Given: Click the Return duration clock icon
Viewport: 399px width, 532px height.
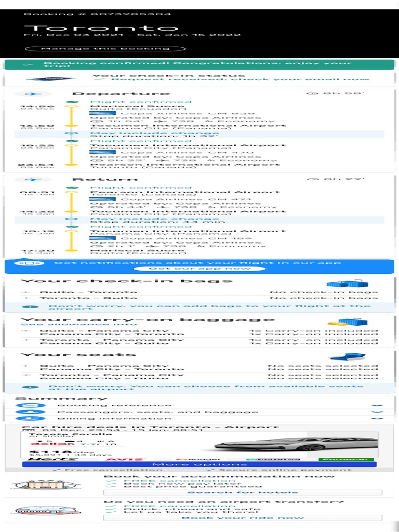Looking at the screenshot, I should (x=312, y=179).
